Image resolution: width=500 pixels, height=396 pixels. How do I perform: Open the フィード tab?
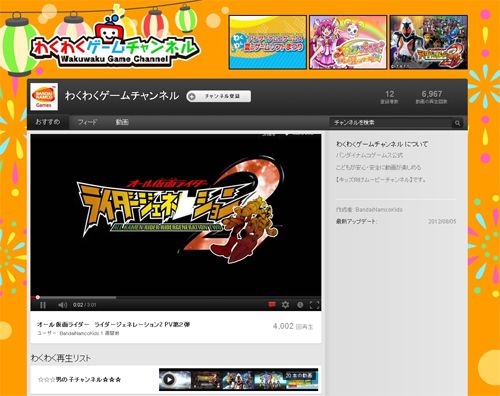click(87, 122)
